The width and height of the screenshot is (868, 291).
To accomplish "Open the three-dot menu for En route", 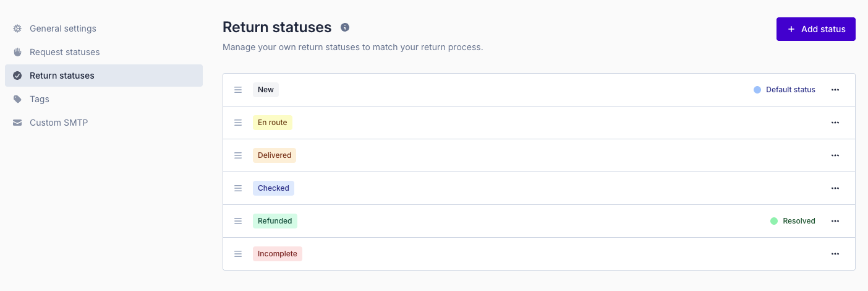I will pyautogui.click(x=835, y=123).
